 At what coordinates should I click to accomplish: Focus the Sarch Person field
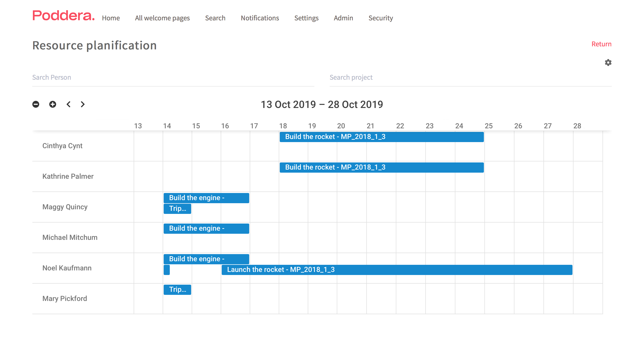point(173,77)
